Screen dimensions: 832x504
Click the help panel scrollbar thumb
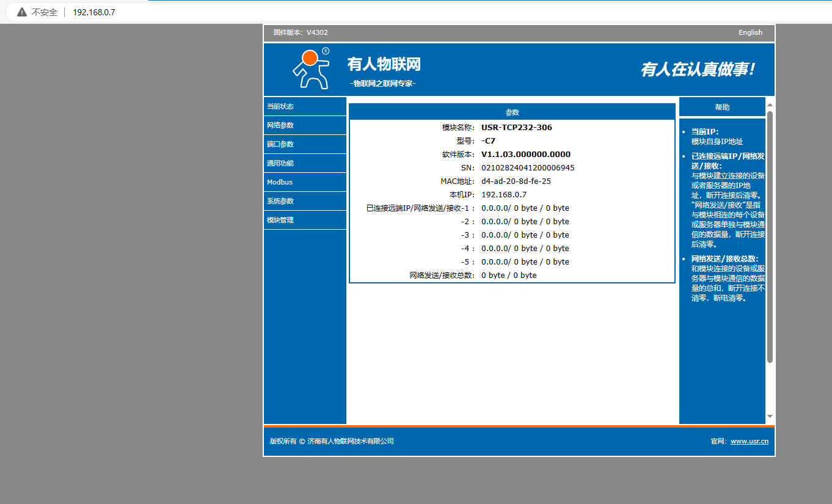coord(770,237)
